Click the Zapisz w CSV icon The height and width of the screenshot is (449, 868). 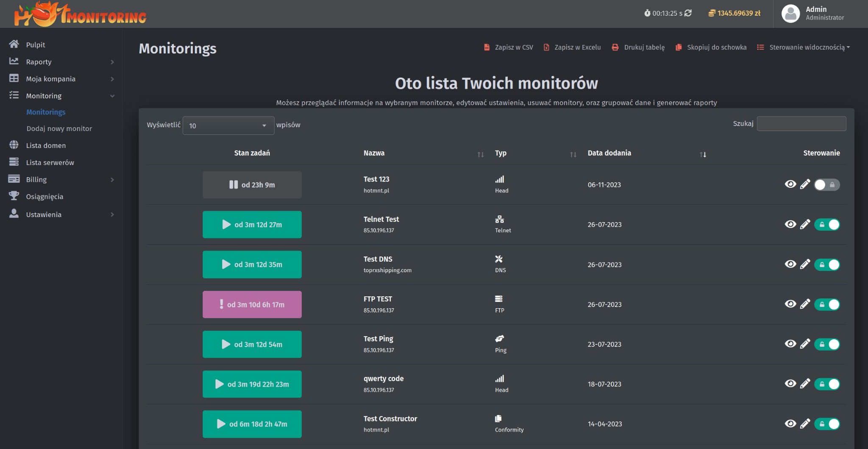point(486,47)
